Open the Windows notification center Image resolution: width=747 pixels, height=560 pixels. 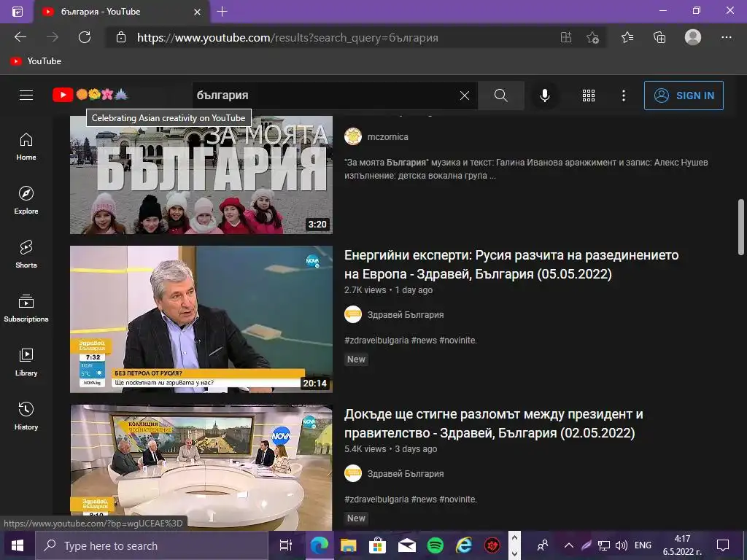[x=723, y=545]
